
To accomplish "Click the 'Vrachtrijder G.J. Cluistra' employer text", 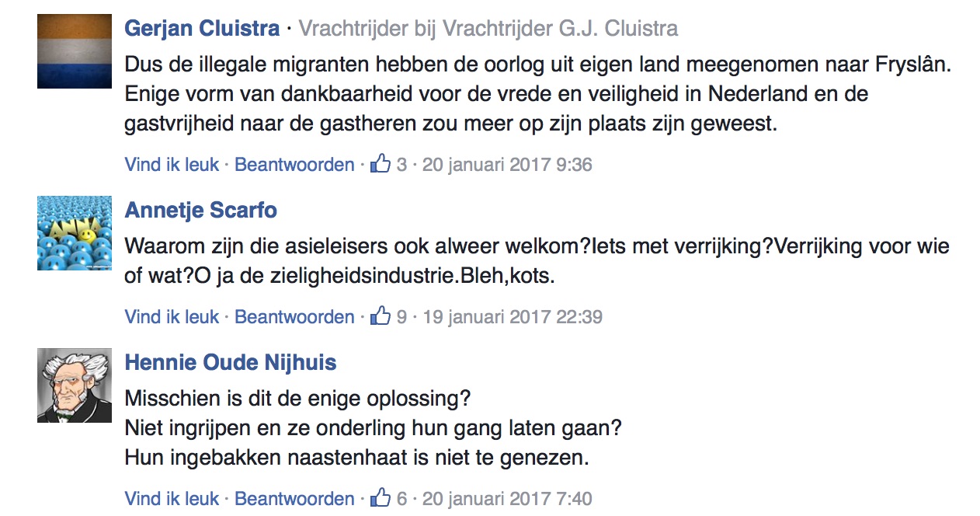I will [x=560, y=29].
